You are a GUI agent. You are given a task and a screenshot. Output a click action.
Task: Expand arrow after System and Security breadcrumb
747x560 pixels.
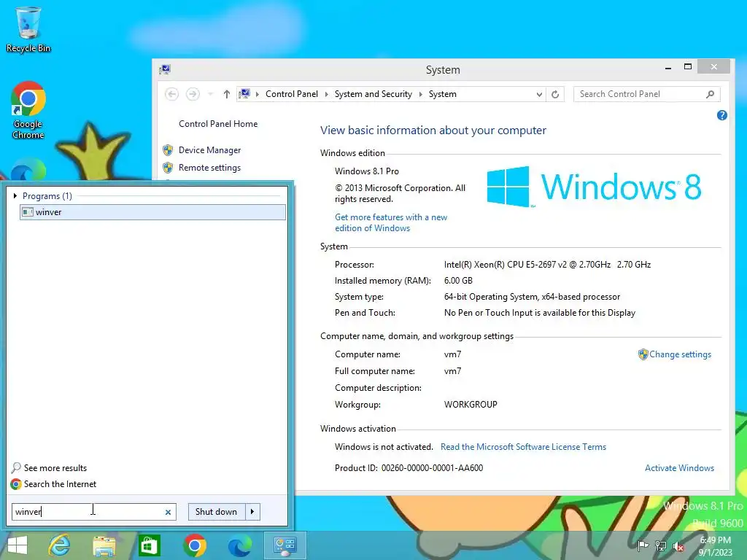pos(420,94)
